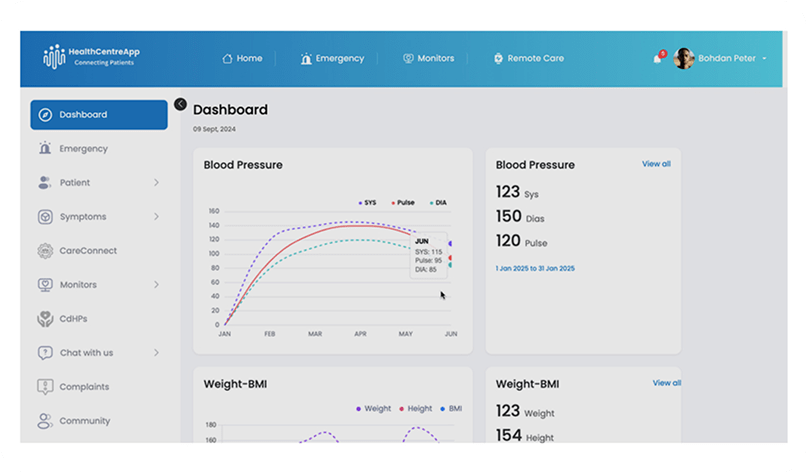This screenshot has height=473, width=807.
Task: Click the user profile avatar photo
Action: [684, 59]
